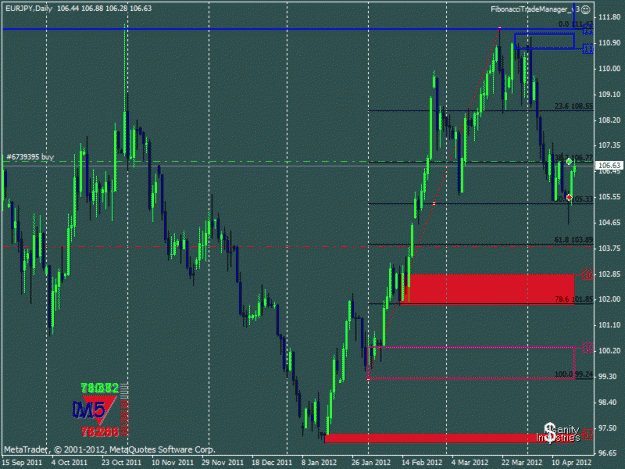Click the FibonacciTradeManager_v3 expert label
Image resolution: width=625 pixels, height=469 pixels.
(535, 9)
